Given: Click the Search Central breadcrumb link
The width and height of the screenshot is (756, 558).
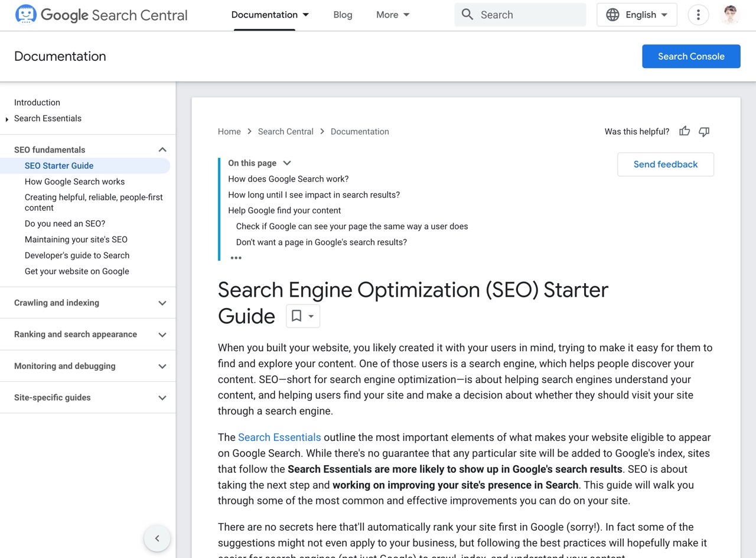Looking at the screenshot, I should coord(285,131).
